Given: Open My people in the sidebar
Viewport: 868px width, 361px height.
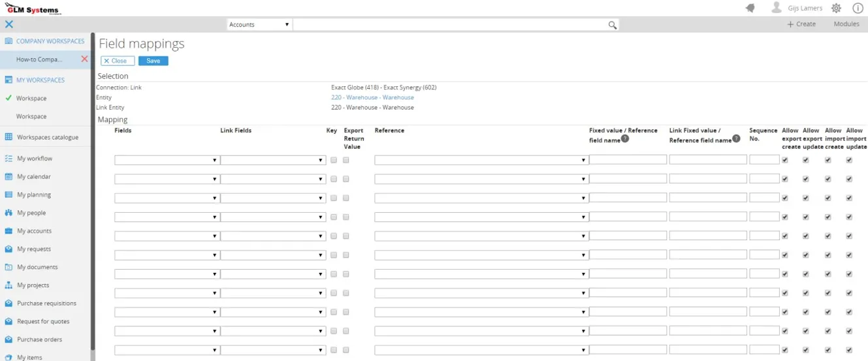Looking at the screenshot, I should pyautogui.click(x=31, y=213).
